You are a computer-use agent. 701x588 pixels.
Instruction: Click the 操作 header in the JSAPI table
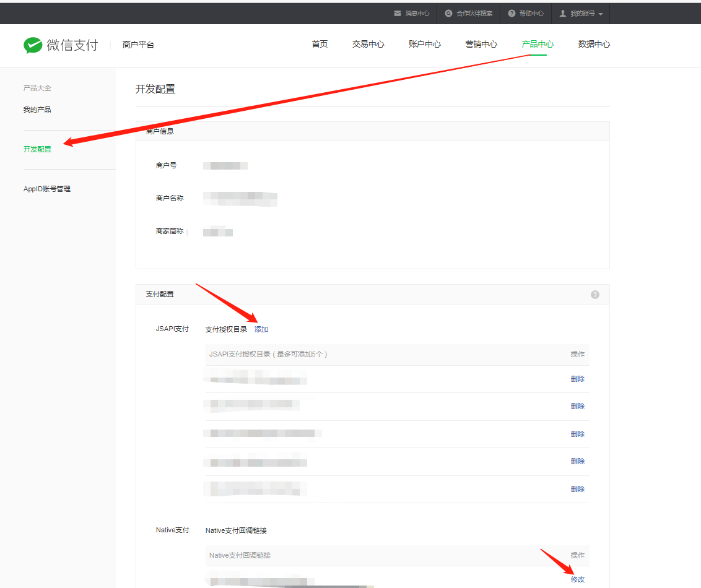click(578, 354)
